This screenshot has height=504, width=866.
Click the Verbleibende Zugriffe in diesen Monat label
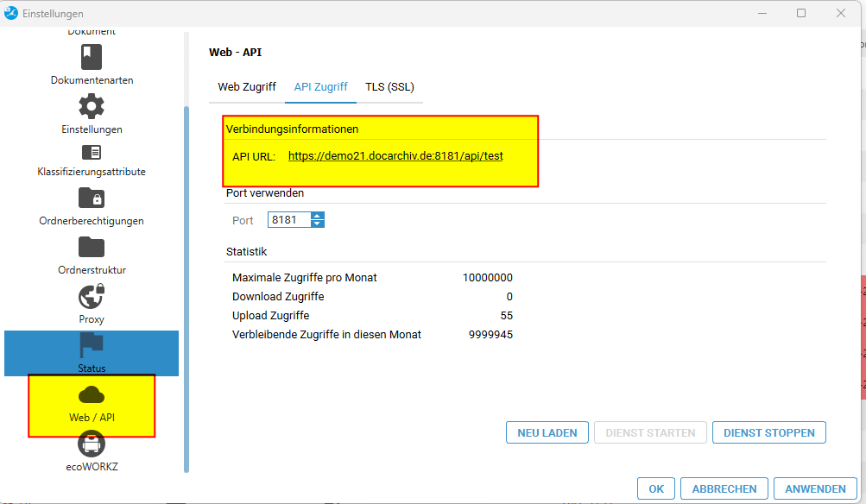pos(326,335)
